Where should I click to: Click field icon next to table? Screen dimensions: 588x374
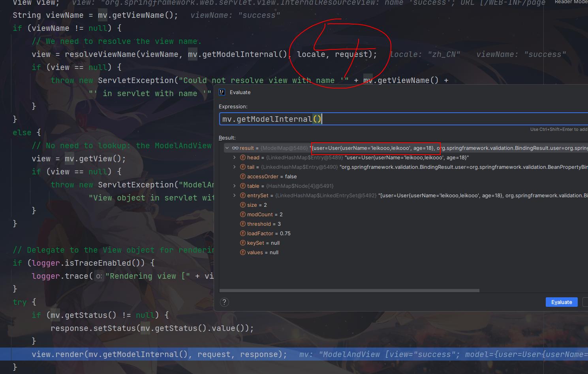point(243,186)
